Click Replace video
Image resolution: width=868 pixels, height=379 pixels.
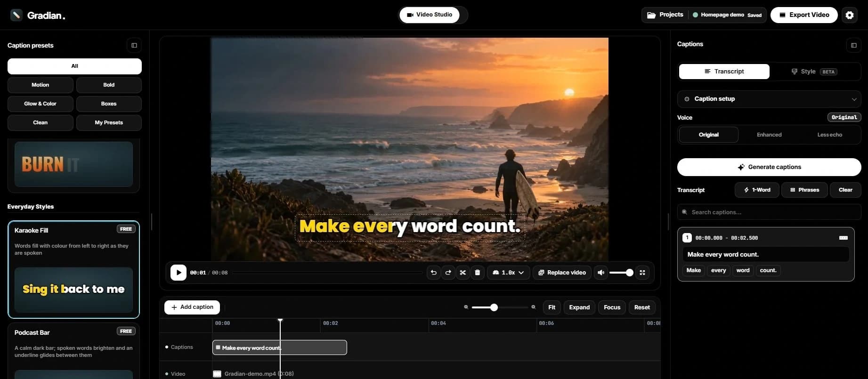pyautogui.click(x=562, y=273)
